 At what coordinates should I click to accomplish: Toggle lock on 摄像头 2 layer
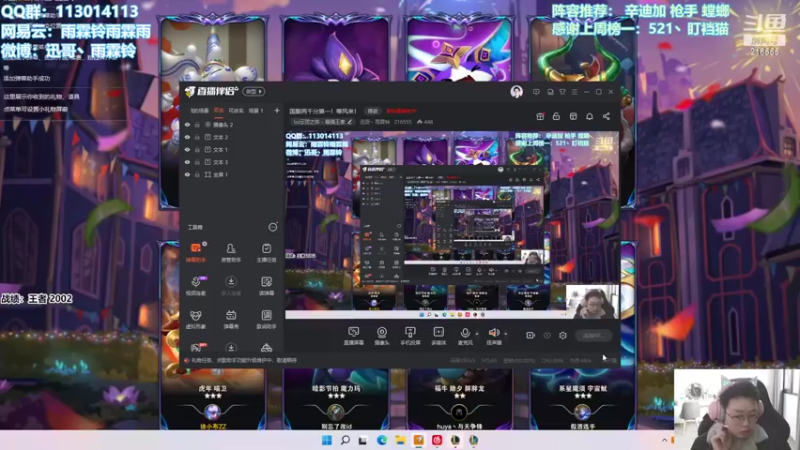[x=197, y=124]
